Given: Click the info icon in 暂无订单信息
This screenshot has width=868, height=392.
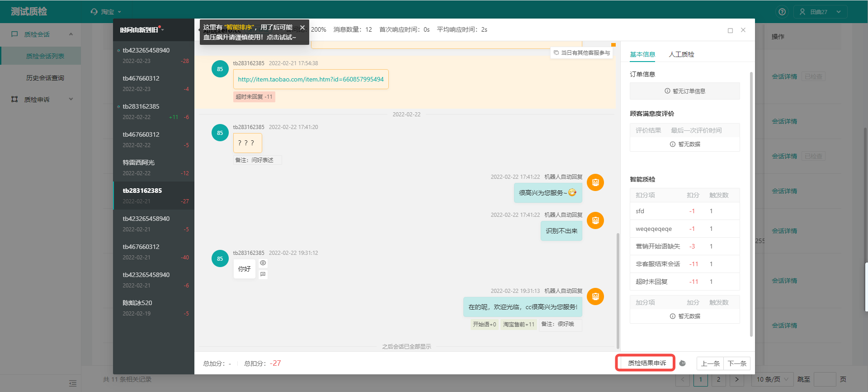Looking at the screenshot, I should click(667, 91).
